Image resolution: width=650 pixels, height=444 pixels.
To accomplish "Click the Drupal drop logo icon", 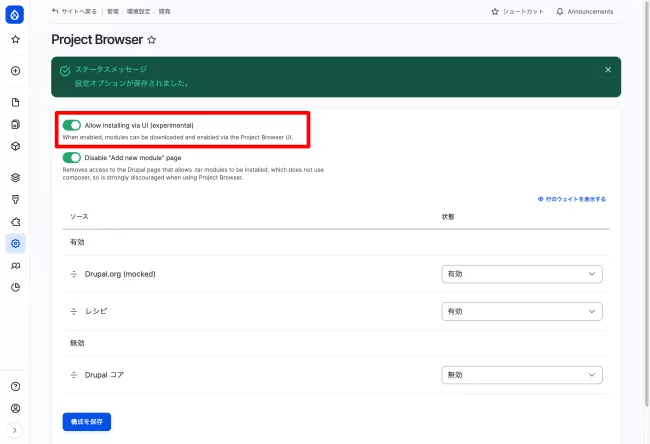I will pos(15,15).
